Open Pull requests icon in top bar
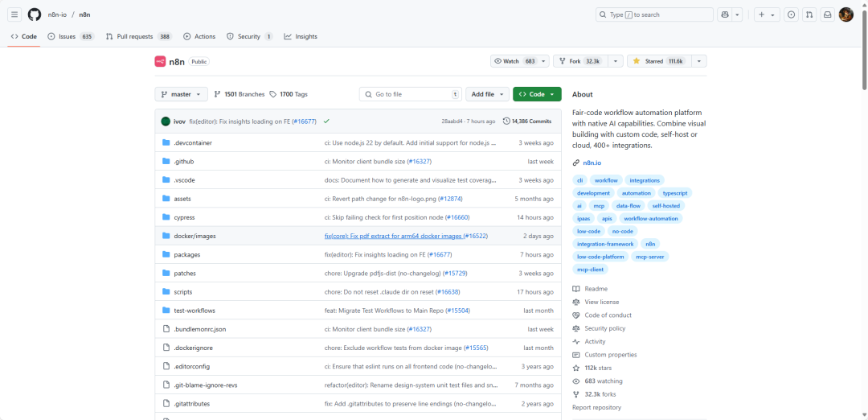Image resolution: width=868 pixels, height=420 pixels. pos(809,15)
